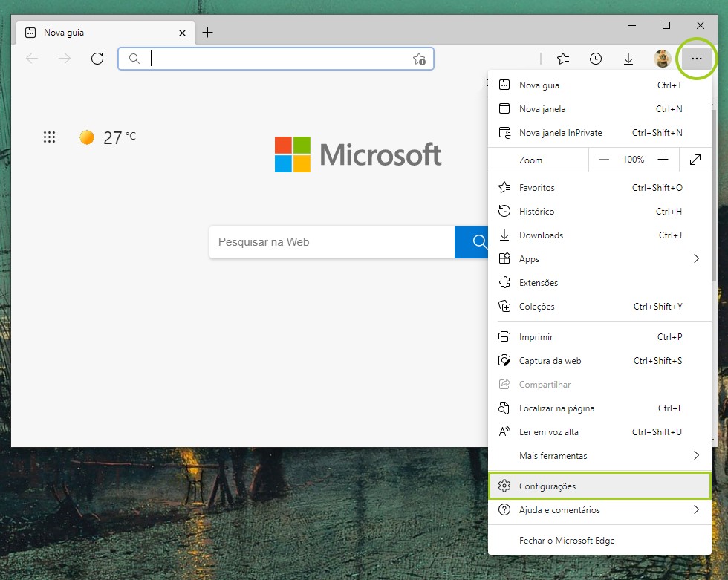Decrease zoom with the minus button
Viewport: 728px width, 580px height.
tap(604, 160)
